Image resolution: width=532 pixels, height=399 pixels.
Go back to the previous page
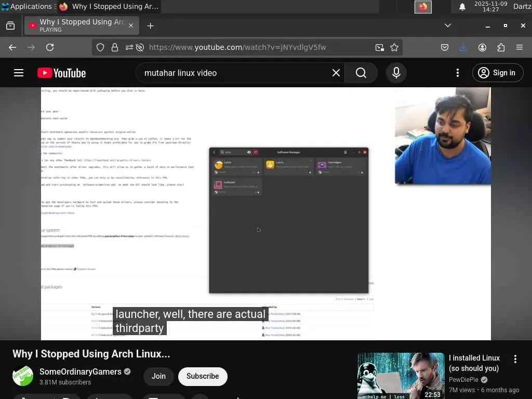12,47
